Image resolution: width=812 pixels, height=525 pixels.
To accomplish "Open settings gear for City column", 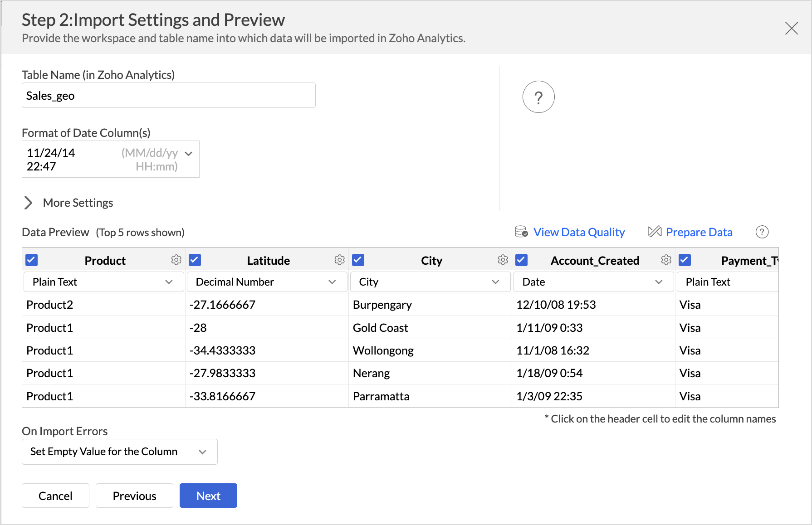I will coord(503,260).
